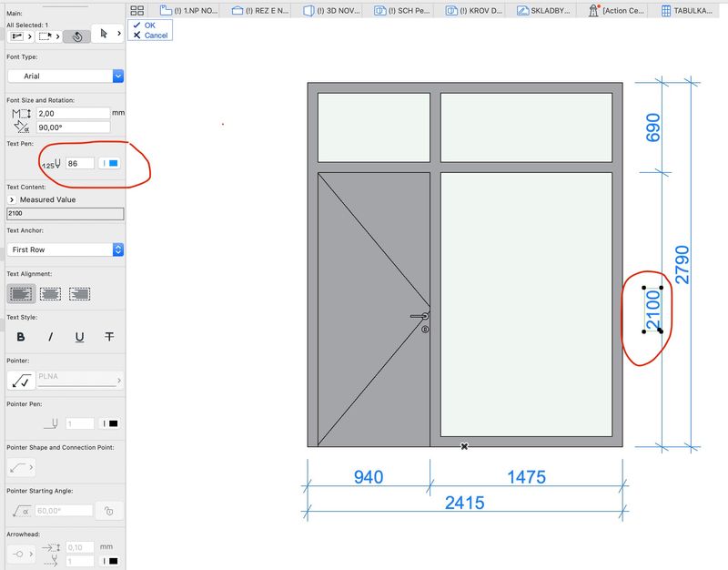
Task: Click the 2100 text content field
Action: click(66, 213)
